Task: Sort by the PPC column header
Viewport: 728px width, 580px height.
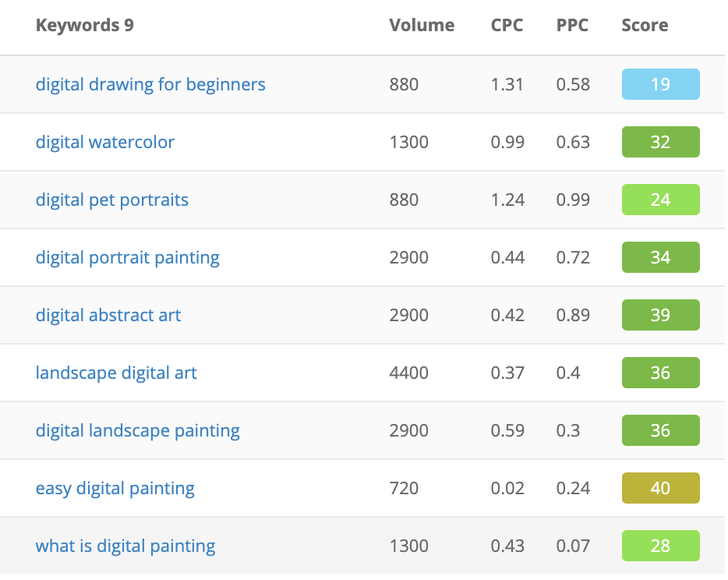Action: tap(572, 25)
